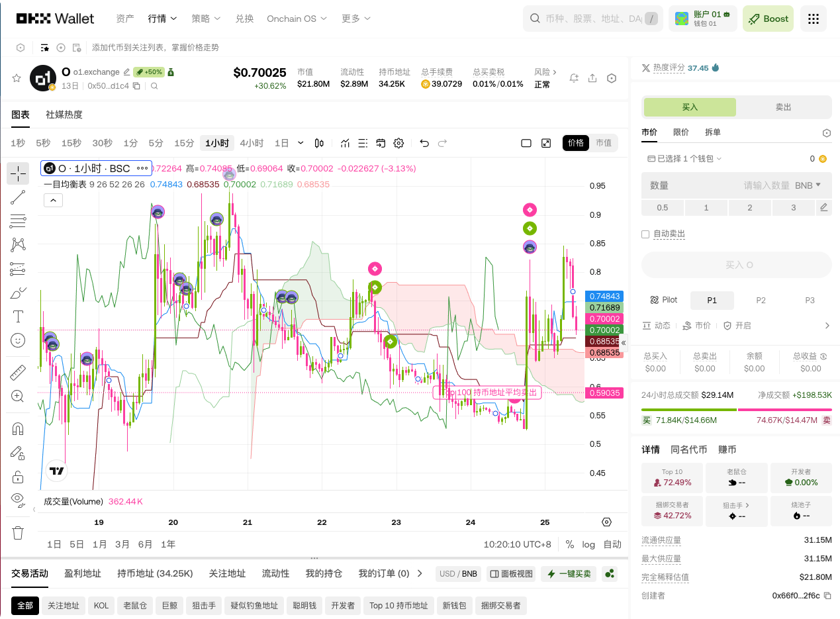
Task: Switch to the 社媒热度 tab
Action: tap(64, 115)
